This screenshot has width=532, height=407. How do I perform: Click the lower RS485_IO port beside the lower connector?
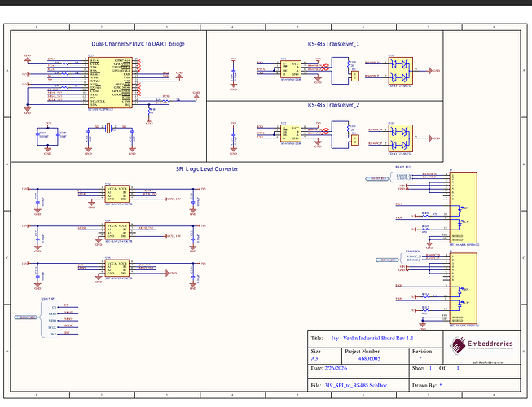pyautogui.click(x=388, y=260)
